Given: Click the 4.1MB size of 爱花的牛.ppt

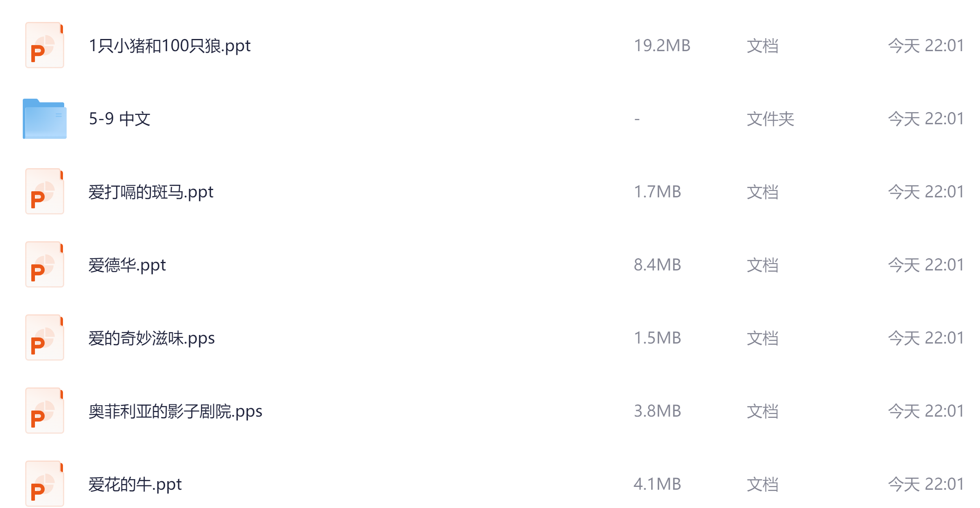Looking at the screenshot, I should 657,484.
